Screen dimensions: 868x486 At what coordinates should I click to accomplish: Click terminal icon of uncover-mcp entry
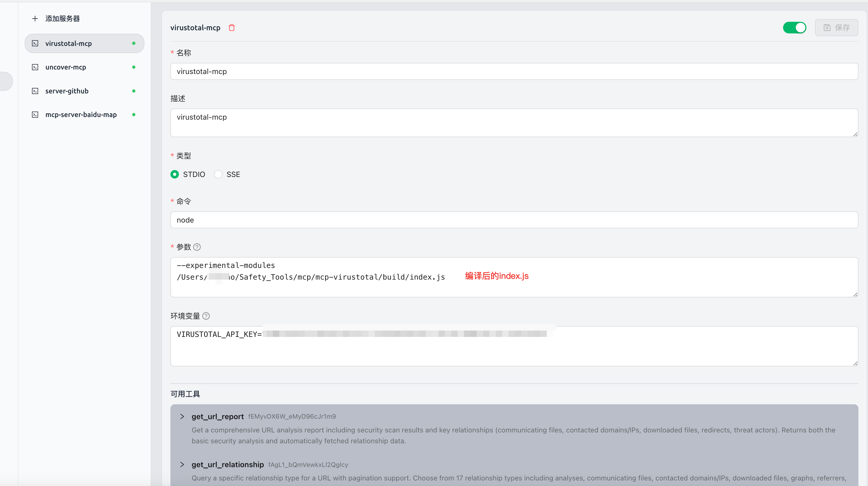(35, 67)
